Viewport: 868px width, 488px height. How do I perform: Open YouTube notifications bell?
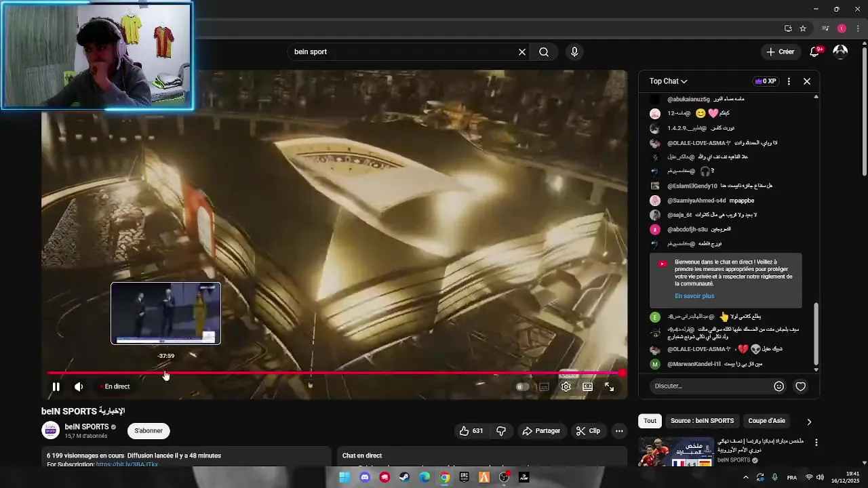[816, 52]
